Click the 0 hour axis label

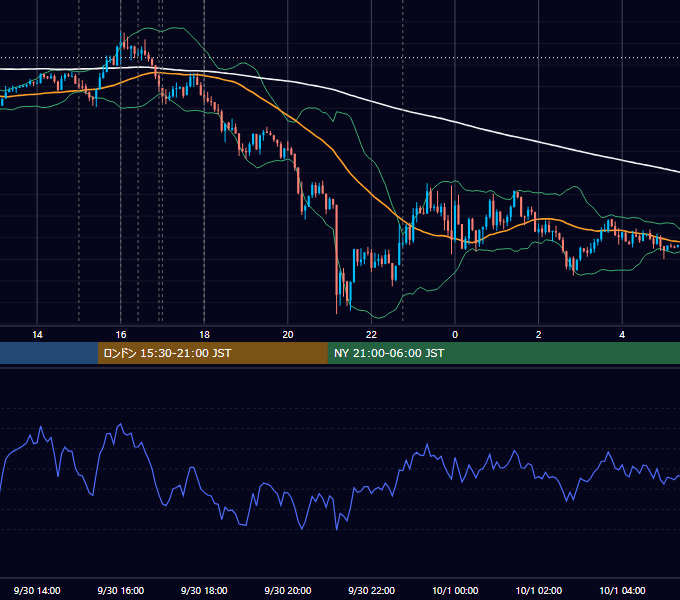click(x=455, y=335)
